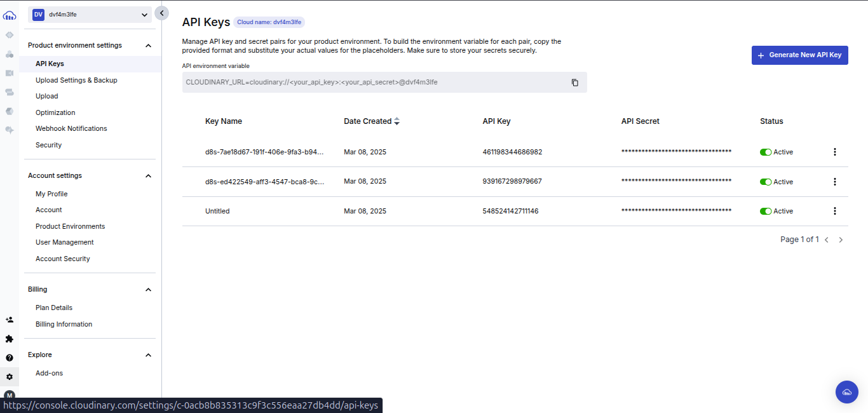Toggle Active status for d8s-7ae18d67 key
The height and width of the screenshot is (413, 868).
[x=766, y=152]
